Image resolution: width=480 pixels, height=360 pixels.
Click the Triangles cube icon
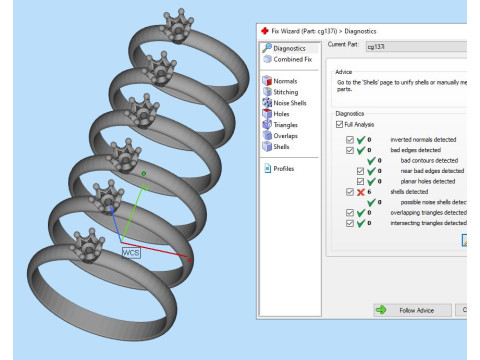267,125
